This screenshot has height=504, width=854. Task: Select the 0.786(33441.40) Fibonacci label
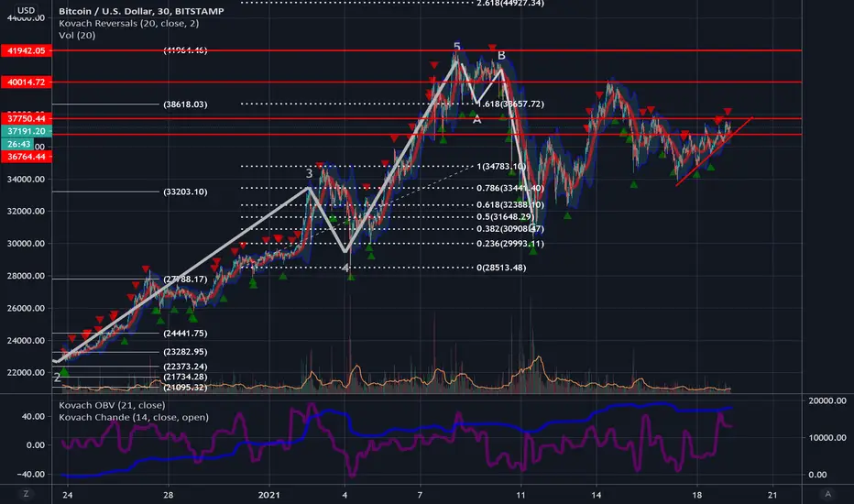510,188
